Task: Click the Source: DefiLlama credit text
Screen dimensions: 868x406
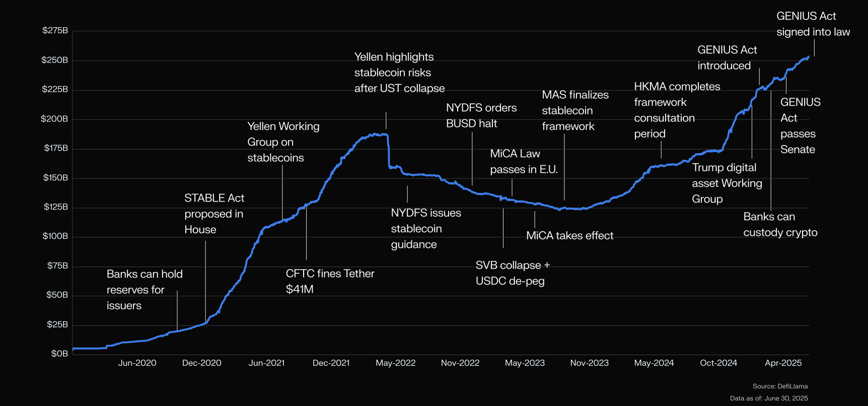Action: pyautogui.click(x=780, y=386)
